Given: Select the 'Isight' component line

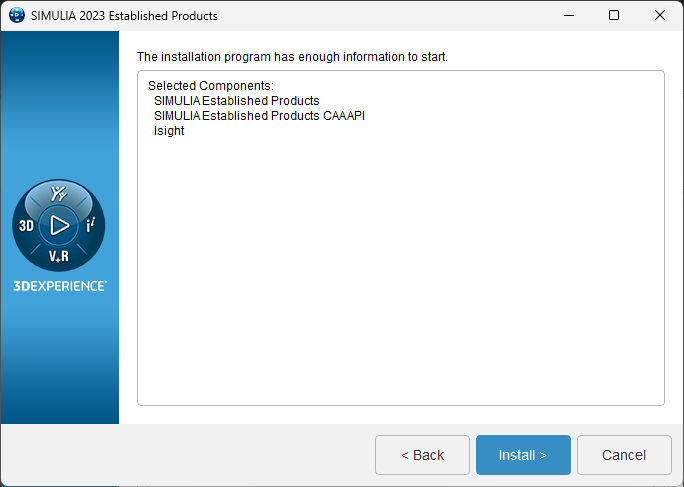Looking at the screenshot, I should [169, 131].
